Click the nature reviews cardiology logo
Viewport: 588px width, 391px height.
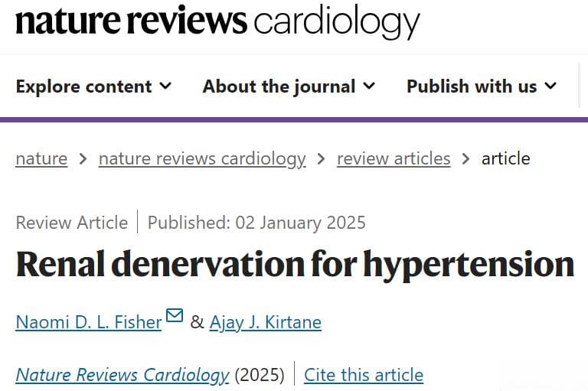pos(217,21)
